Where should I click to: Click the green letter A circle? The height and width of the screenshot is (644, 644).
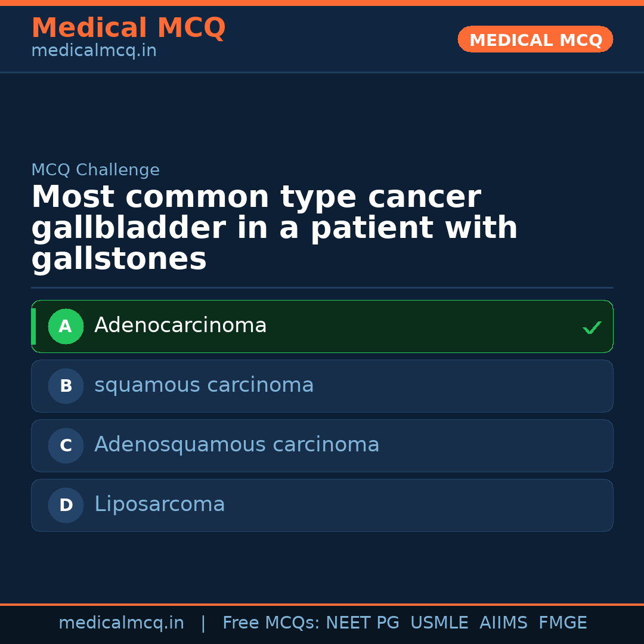point(66,326)
